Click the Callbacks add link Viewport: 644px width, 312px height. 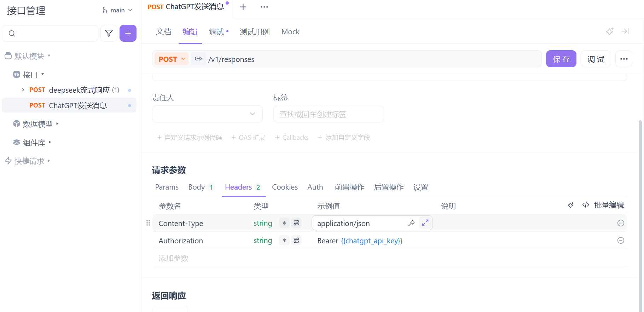[x=292, y=137]
